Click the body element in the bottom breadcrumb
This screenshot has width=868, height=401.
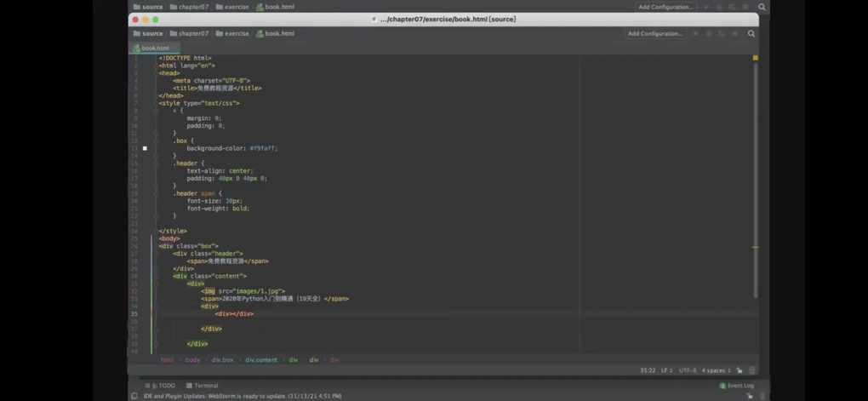click(192, 360)
